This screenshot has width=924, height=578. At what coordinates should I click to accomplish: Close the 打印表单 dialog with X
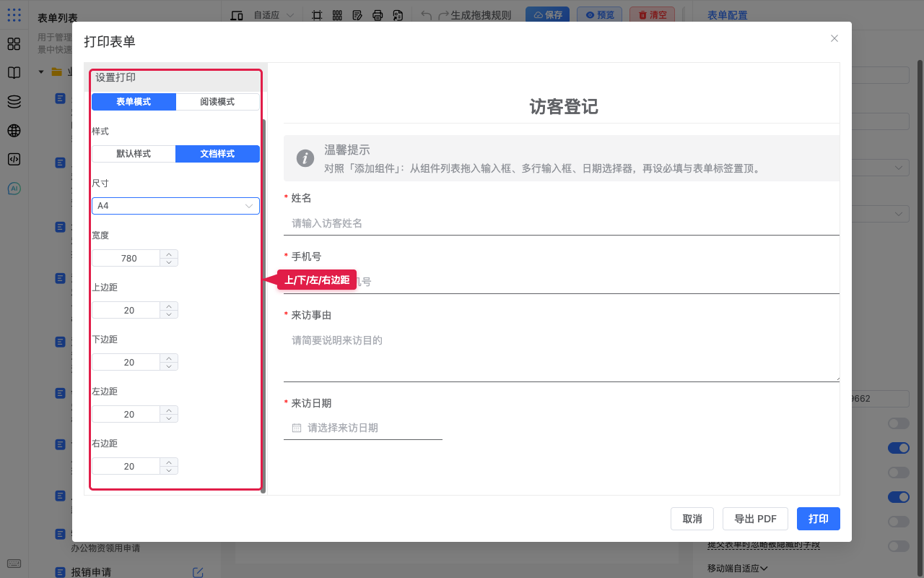pyautogui.click(x=834, y=38)
